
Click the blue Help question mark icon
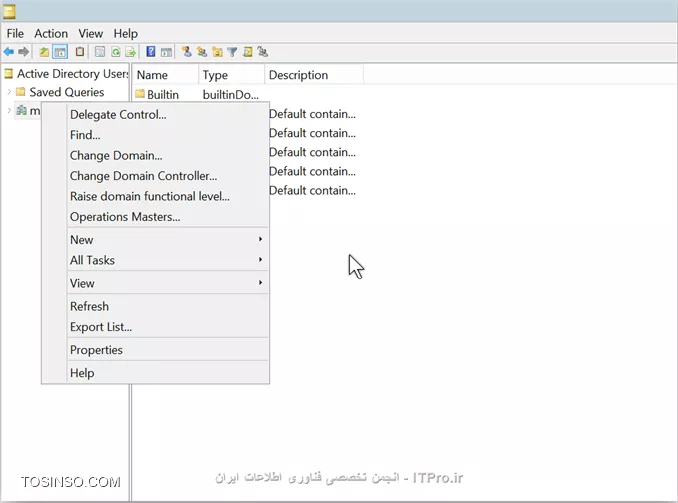[x=150, y=52]
